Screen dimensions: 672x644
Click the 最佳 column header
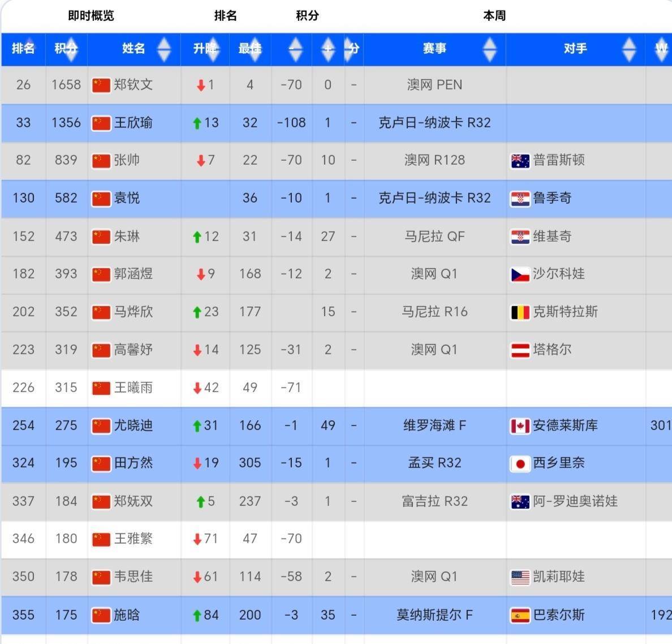249,49
